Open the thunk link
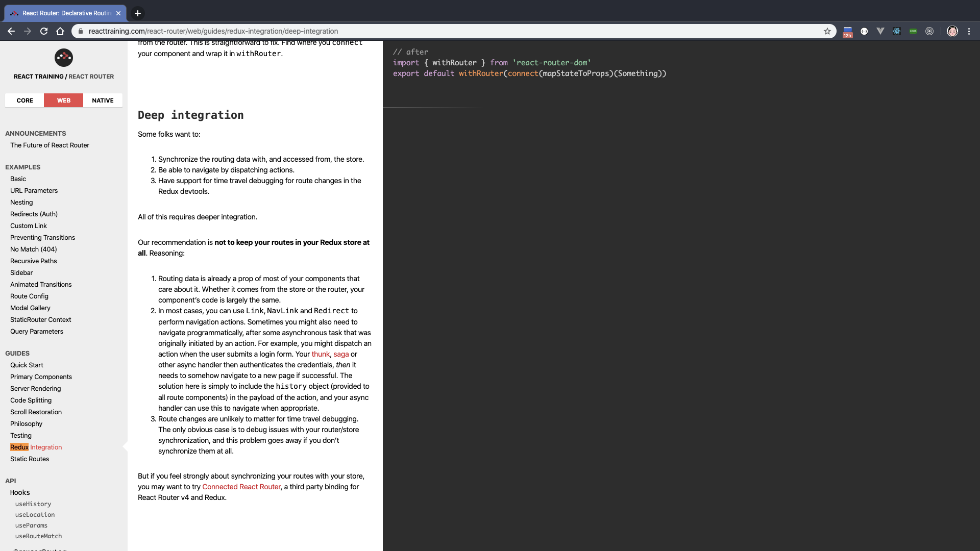 tap(321, 354)
